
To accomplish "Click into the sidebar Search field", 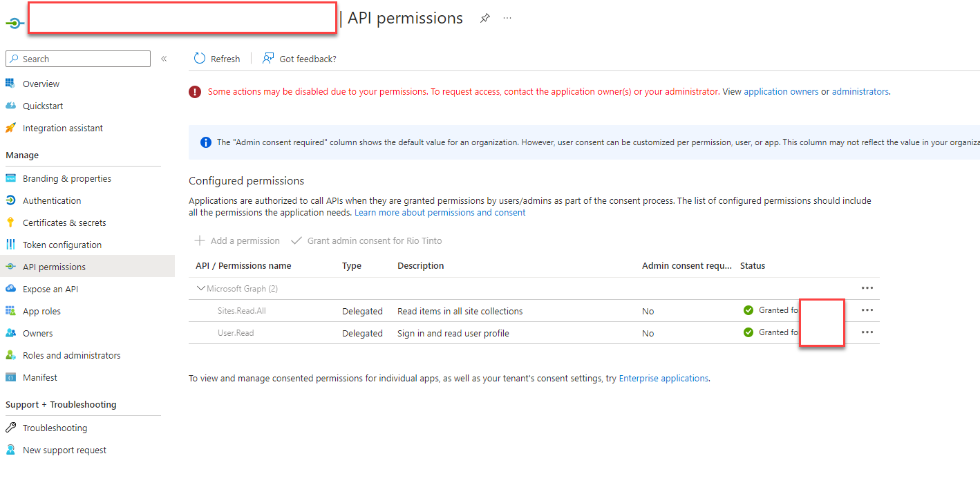I will click(78, 59).
